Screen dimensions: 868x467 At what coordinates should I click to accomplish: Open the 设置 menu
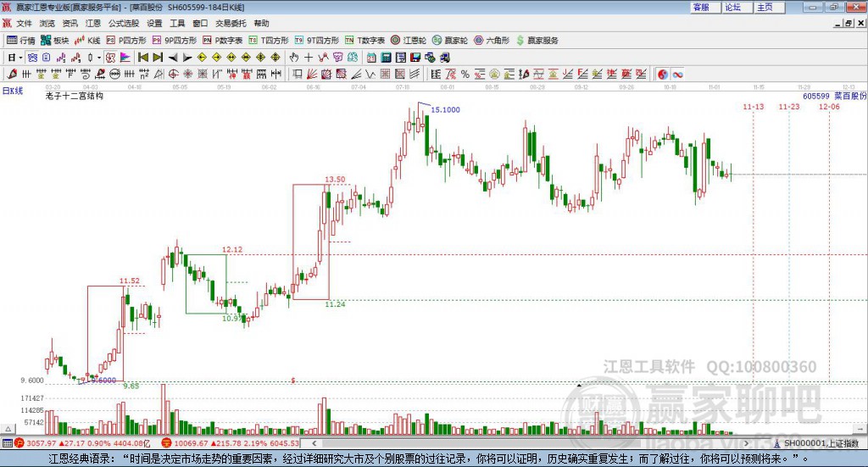(x=154, y=23)
